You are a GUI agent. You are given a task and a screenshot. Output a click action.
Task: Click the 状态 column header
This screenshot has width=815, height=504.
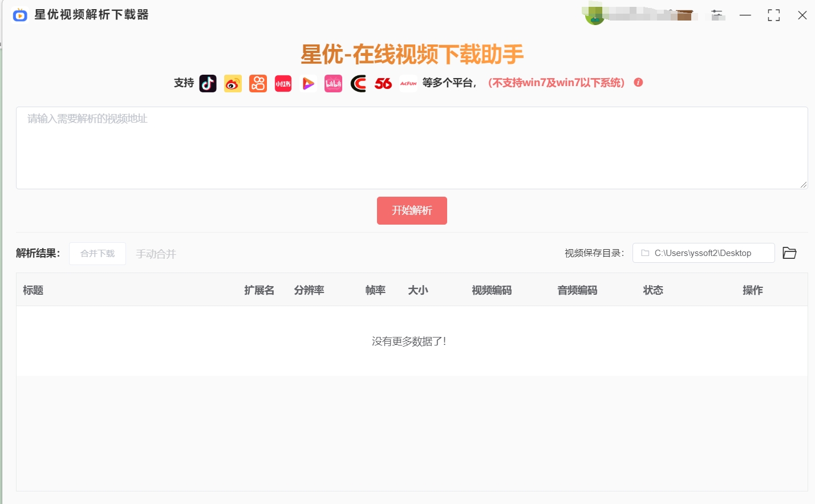click(652, 290)
